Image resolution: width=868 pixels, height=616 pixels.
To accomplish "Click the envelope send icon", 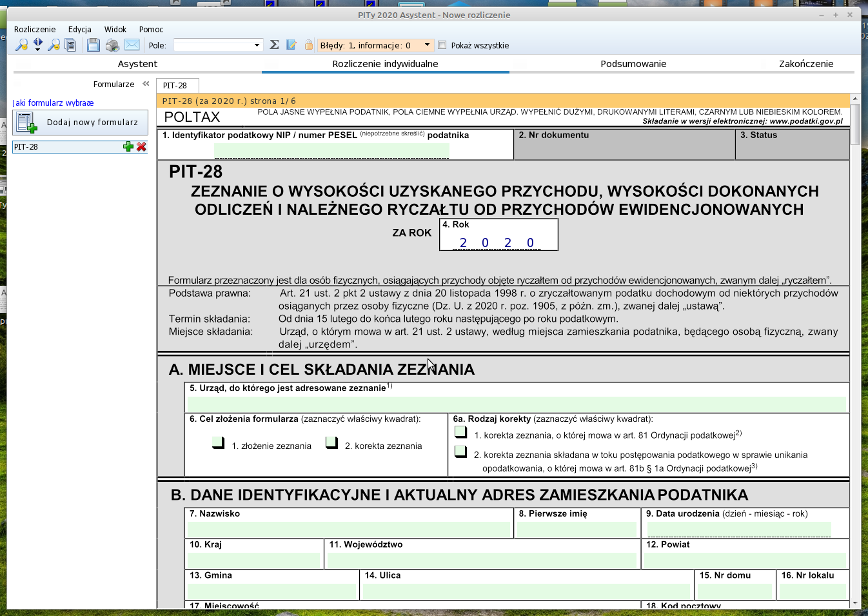I will click(132, 45).
